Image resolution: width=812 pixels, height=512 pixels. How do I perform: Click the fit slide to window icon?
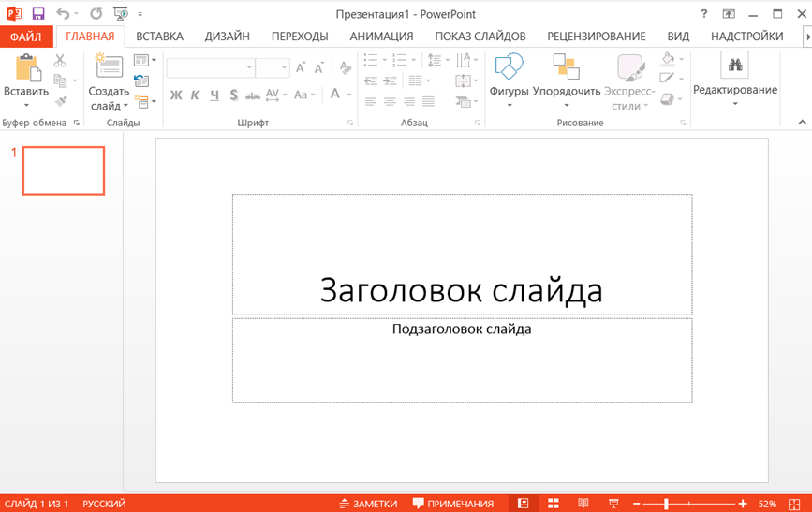(796, 504)
